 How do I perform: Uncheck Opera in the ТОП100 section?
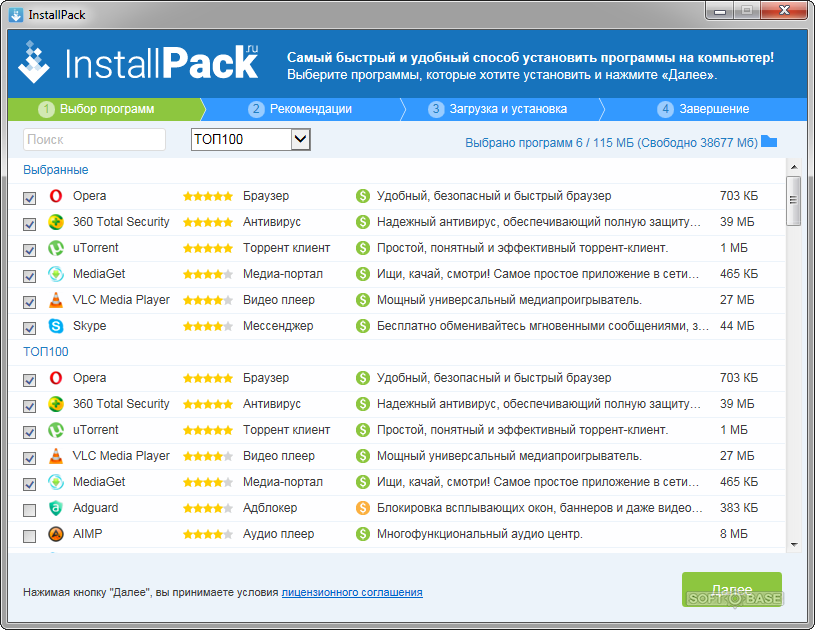pyautogui.click(x=30, y=380)
